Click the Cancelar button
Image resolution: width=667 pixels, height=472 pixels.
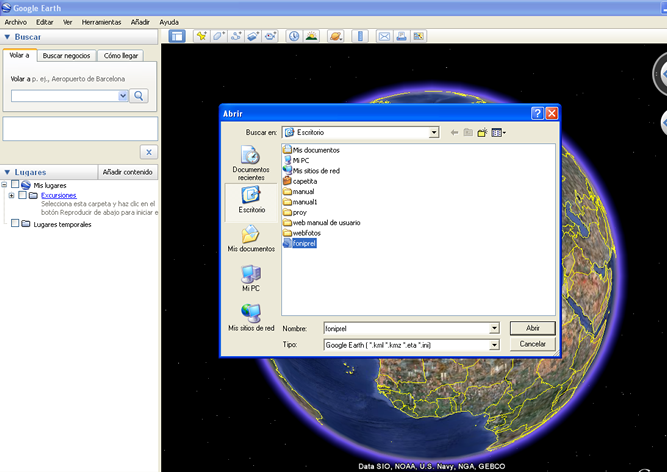532,344
